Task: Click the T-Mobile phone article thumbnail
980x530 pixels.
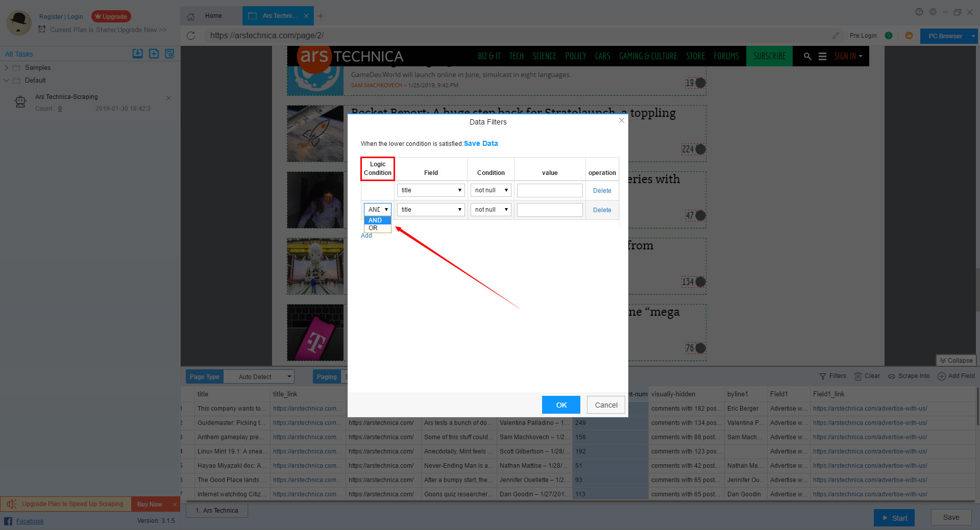Action: pos(315,333)
